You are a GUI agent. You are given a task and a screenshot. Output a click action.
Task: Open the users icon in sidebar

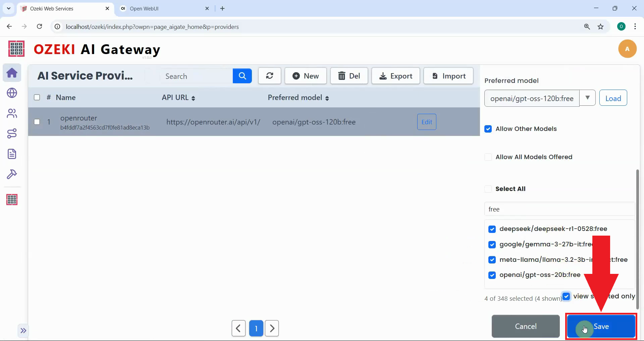pos(12,113)
